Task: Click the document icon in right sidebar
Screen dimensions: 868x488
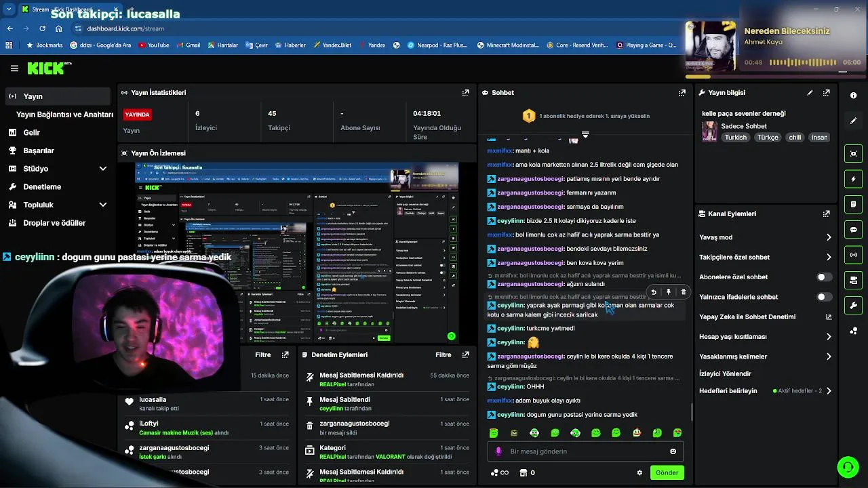Action: [x=853, y=204]
